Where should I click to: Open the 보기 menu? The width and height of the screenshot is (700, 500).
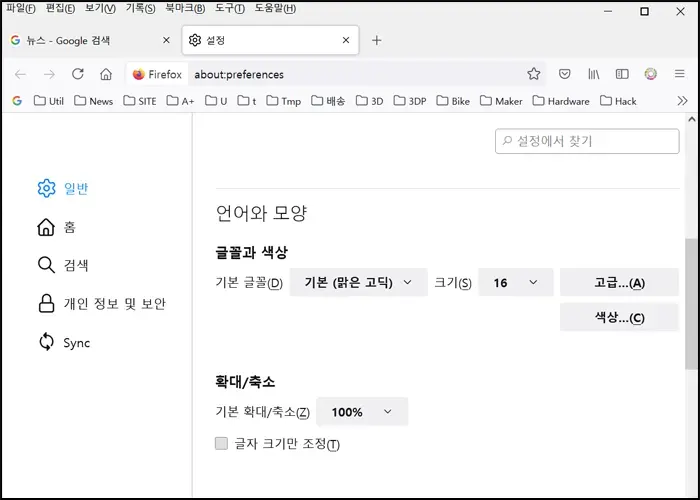coord(100,8)
